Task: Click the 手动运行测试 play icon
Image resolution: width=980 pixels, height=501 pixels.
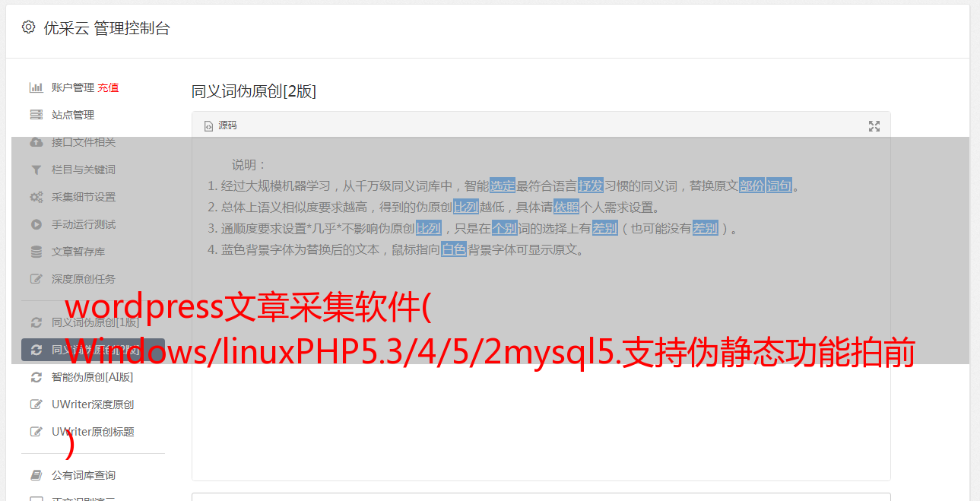Action: coord(36,224)
